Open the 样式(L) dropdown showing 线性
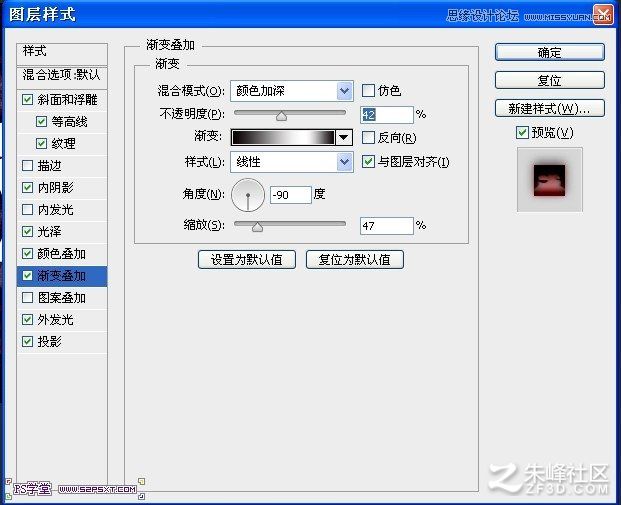 tap(292, 162)
